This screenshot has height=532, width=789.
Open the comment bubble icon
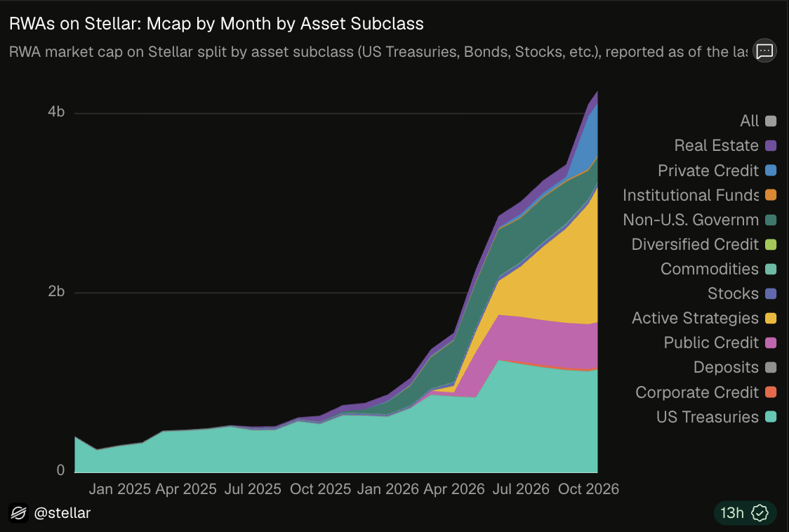coord(764,51)
